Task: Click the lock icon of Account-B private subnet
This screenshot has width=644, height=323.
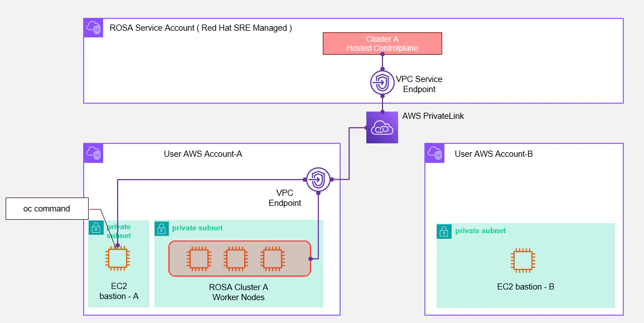Action: pos(444,232)
